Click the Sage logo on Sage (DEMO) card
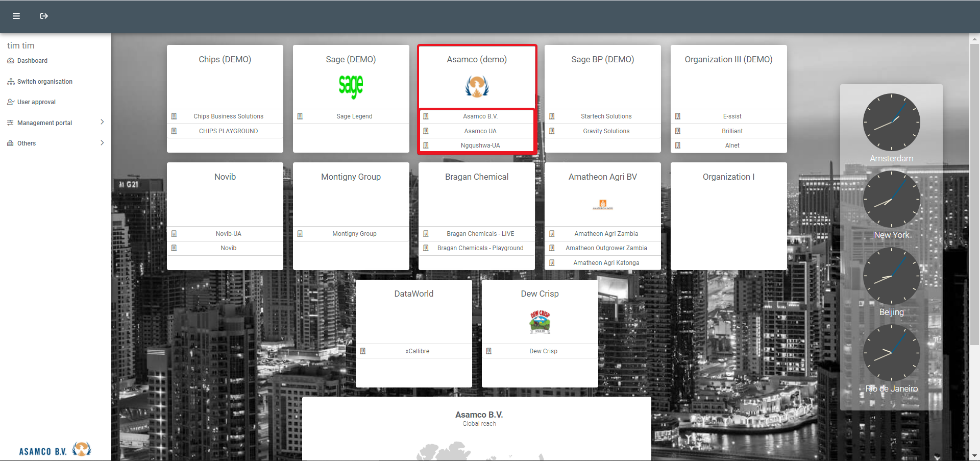The image size is (980, 461). (x=351, y=86)
